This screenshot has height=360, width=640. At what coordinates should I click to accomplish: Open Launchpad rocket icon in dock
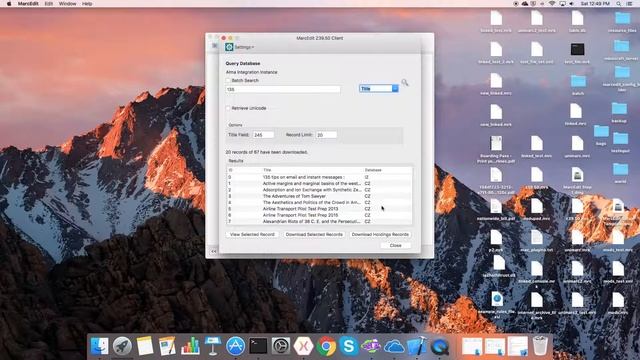coord(122,346)
